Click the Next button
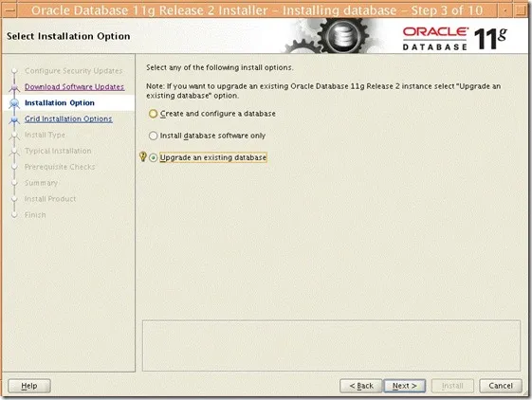 pyautogui.click(x=404, y=386)
